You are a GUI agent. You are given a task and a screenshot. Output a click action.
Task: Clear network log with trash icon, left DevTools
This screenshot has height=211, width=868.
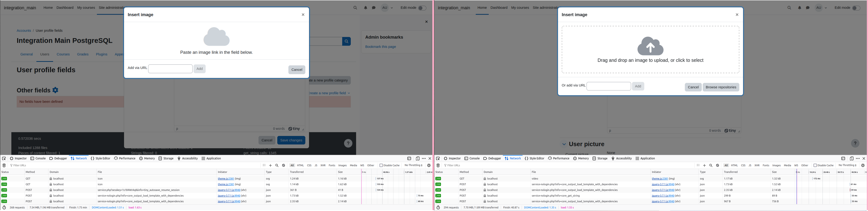point(4,166)
